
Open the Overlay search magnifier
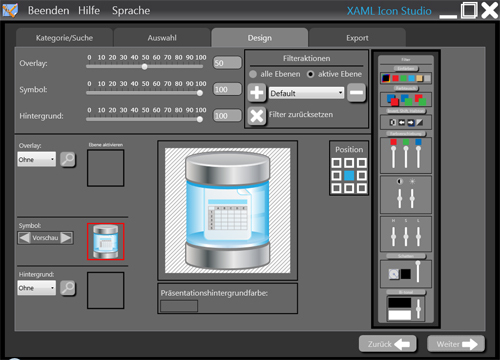(x=68, y=159)
